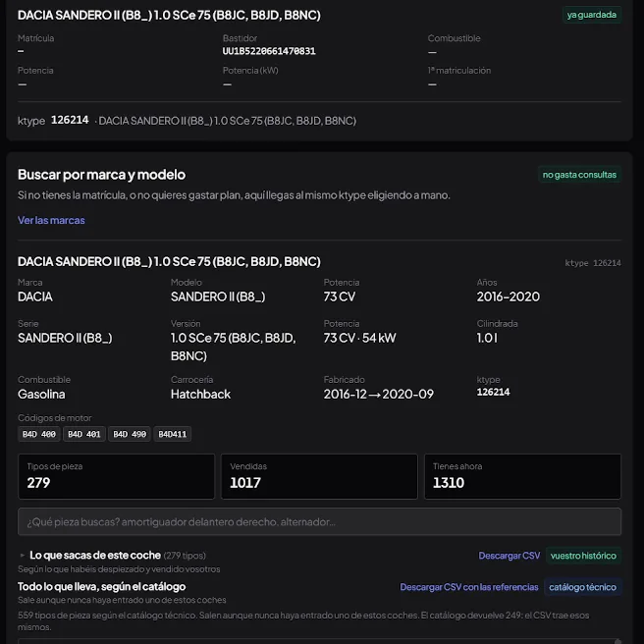Click the bold ktype number '126214' in top card
Image resolution: width=644 pixels, height=644 pixels.
click(x=70, y=120)
